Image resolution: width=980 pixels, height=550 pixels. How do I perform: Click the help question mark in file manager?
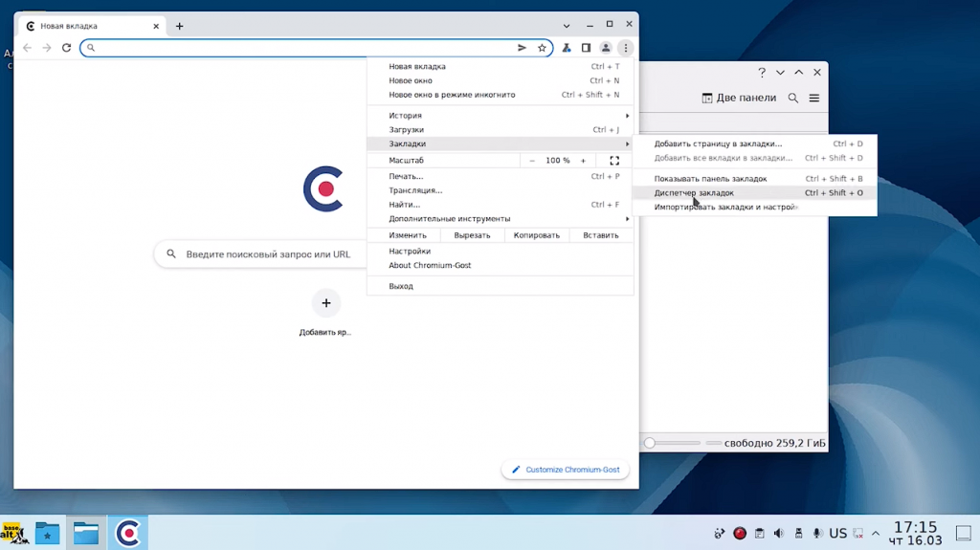(x=761, y=73)
